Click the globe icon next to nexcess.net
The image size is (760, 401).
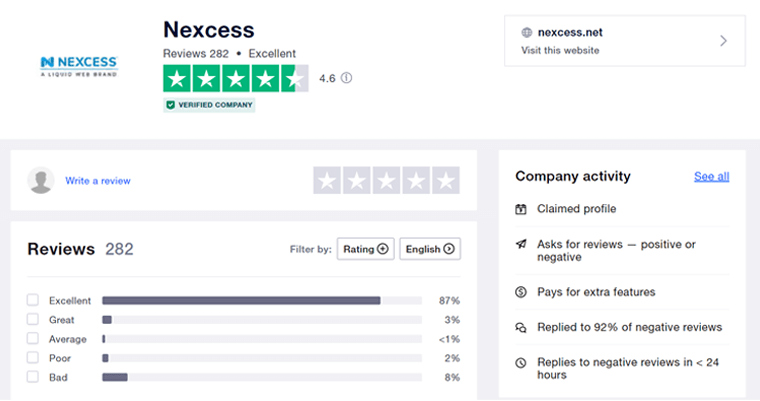[527, 32]
